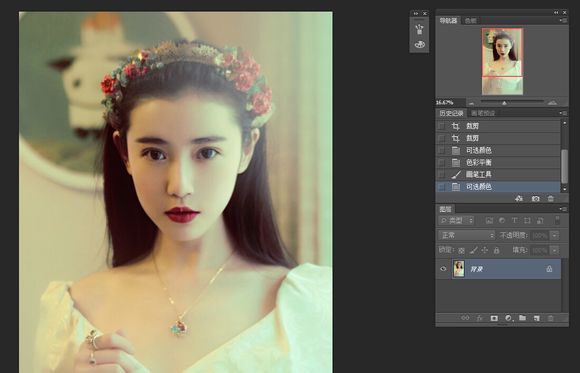Switch to the inactive tab beside 导航器

click(471, 21)
